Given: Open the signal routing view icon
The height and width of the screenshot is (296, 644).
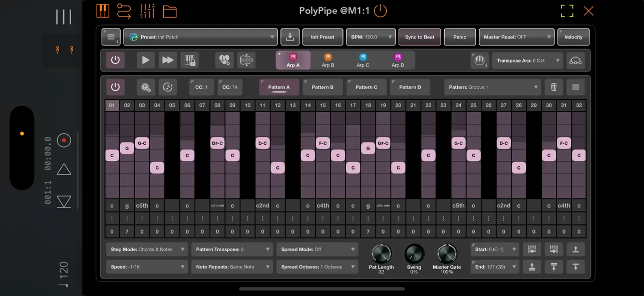Looking at the screenshot, I should (125, 10).
